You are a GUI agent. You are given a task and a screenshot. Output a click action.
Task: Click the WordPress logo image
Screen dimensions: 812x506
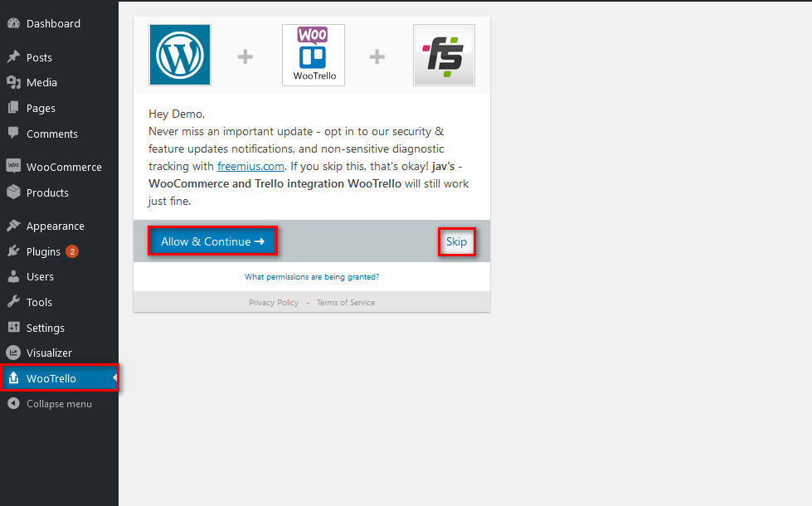click(180, 55)
